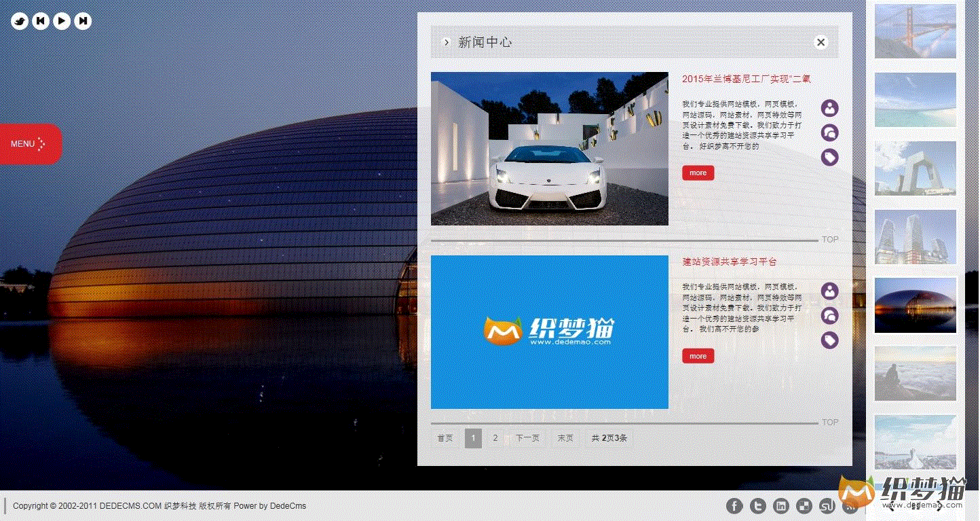The width and height of the screenshot is (980, 521).
Task: Click TOP link below the Lamborghini article
Action: pyautogui.click(x=830, y=240)
